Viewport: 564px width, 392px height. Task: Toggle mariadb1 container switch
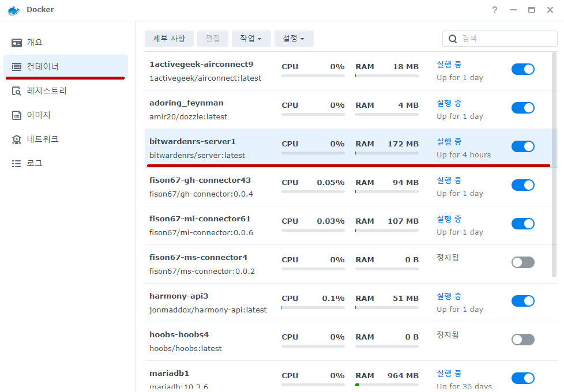pyautogui.click(x=522, y=378)
